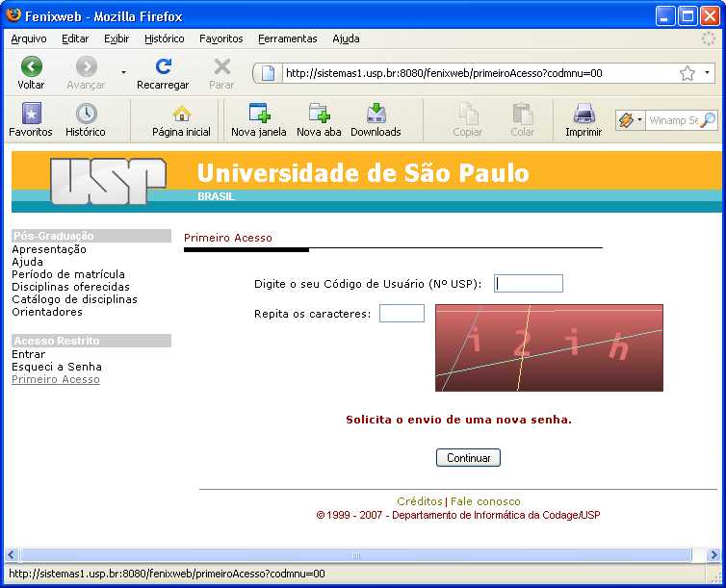The height and width of the screenshot is (588, 726).
Task: Open the search engine selector dropdown
Action: pos(639,120)
